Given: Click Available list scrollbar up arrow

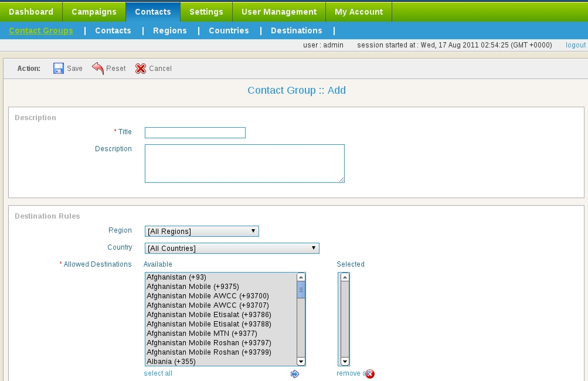Looking at the screenshot, I should click(301, 277).
